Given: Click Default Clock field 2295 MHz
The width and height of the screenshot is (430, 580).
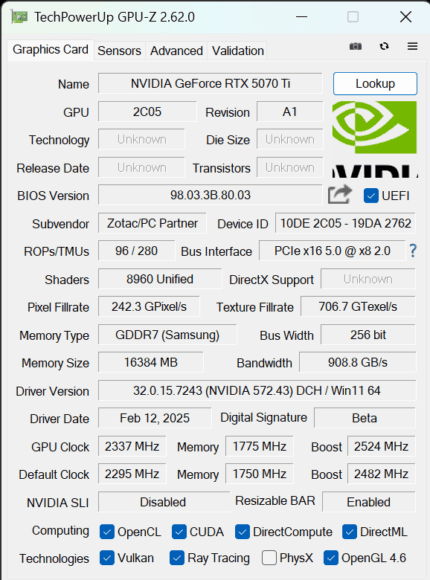Looking at the screenshot, I should pos(132,474).
